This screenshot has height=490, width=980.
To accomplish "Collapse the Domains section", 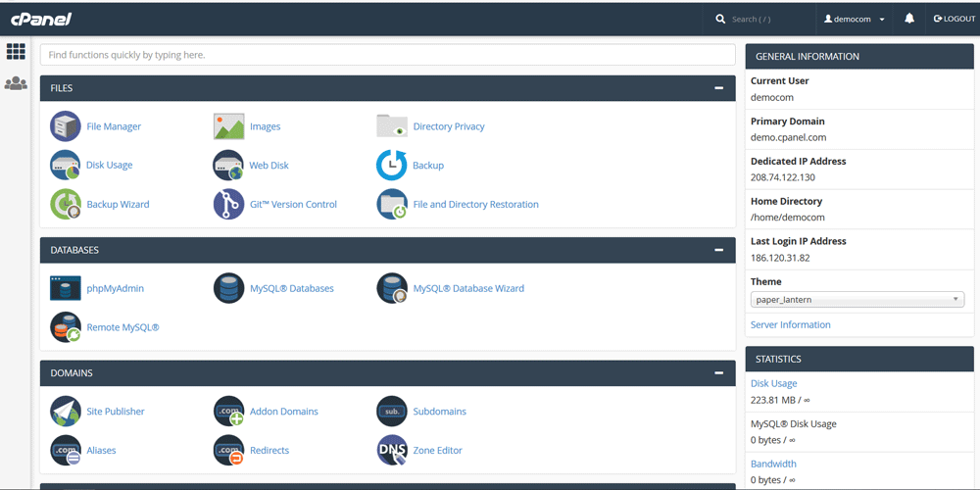I will click(718, 373).
